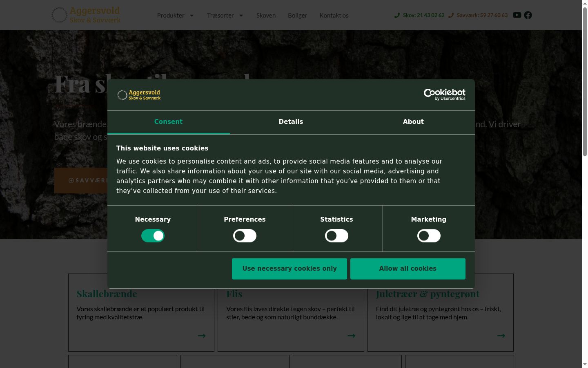Open the Facebook page icon

click(528, 15)
